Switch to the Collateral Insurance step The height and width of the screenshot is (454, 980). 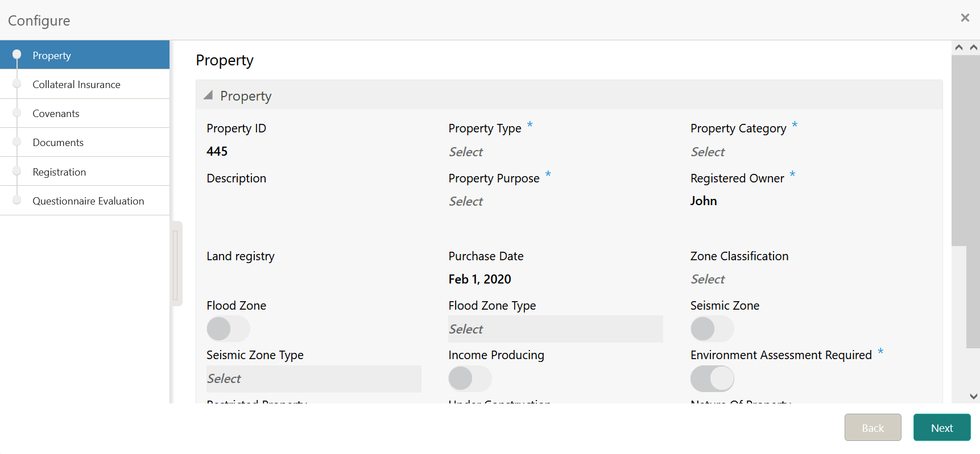pyautogui.click(x=77, y=84)
